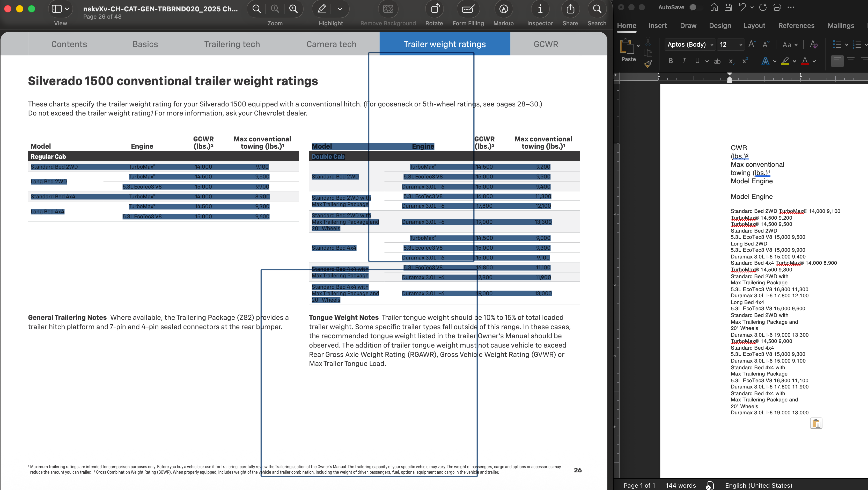Rotate the PDF page
Viewport: 868px width, 490px height.
(434, 9)
